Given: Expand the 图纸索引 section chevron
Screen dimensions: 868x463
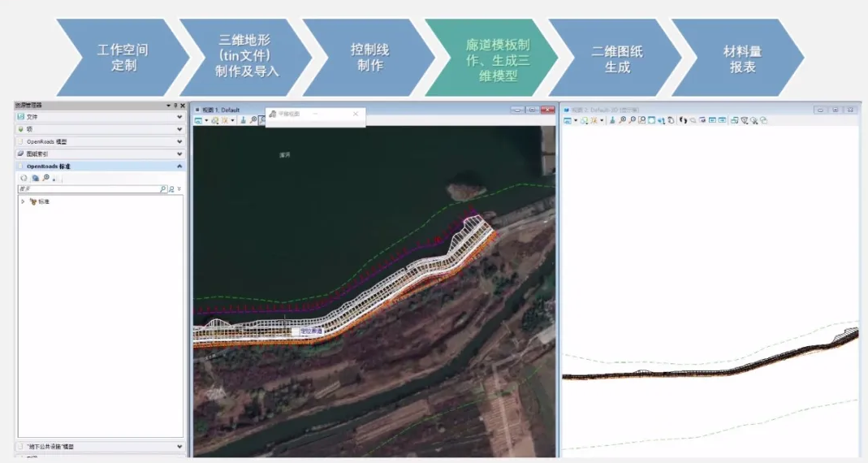Looking at the screenshot, I should (x=179, y=154).
